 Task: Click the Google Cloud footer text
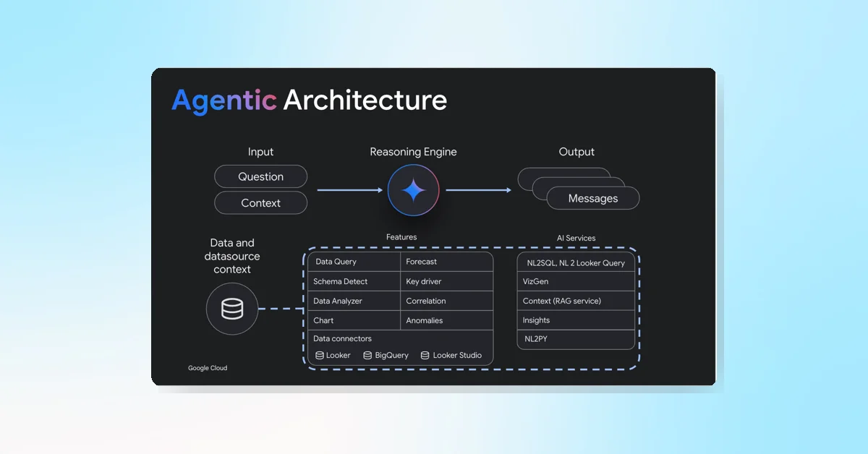click(208, 368)
